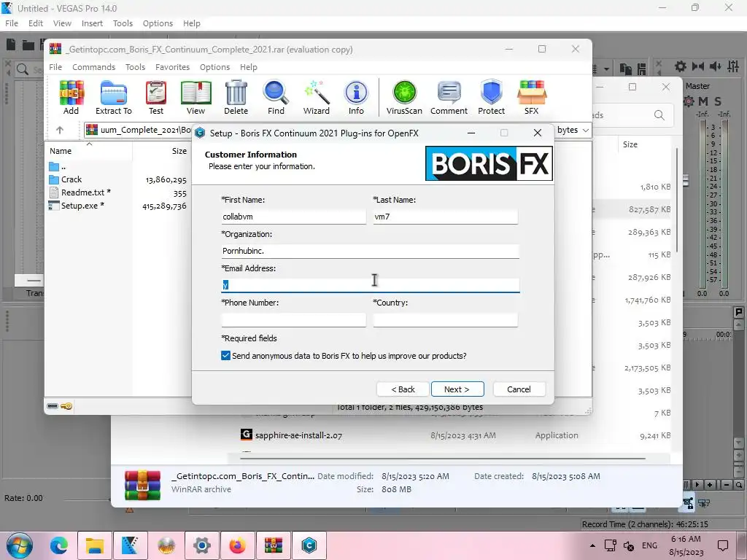Click the WinRAR Add icon
Image resolution: width=747 pixels, height=560 pixels.
[71, 98]
